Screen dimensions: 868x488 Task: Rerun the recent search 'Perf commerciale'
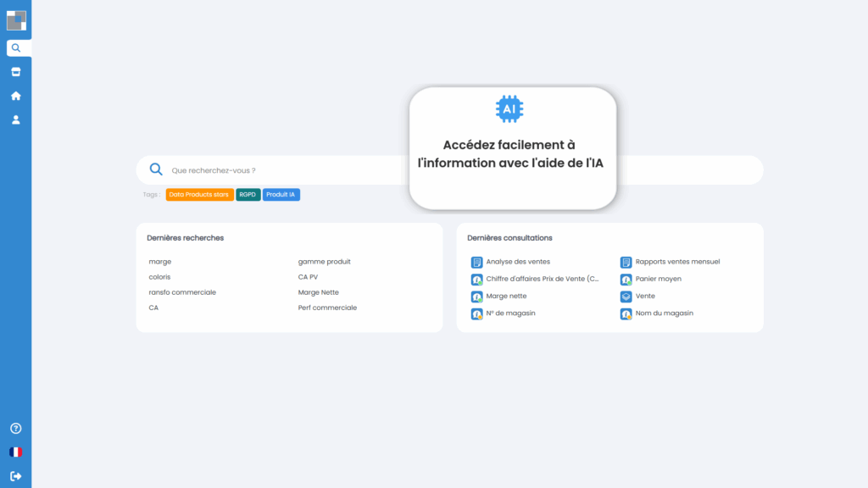327,308
